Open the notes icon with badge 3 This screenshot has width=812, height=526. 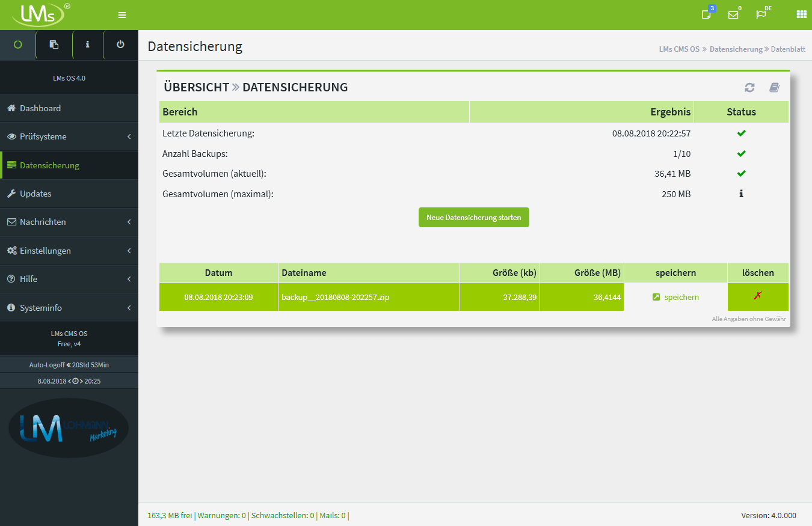(x=707, y=14)
